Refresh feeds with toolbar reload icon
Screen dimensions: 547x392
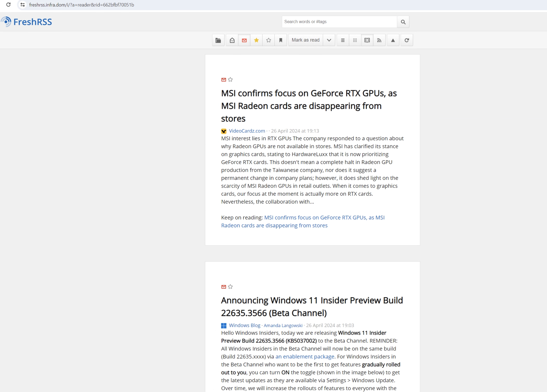coord(407,40)
